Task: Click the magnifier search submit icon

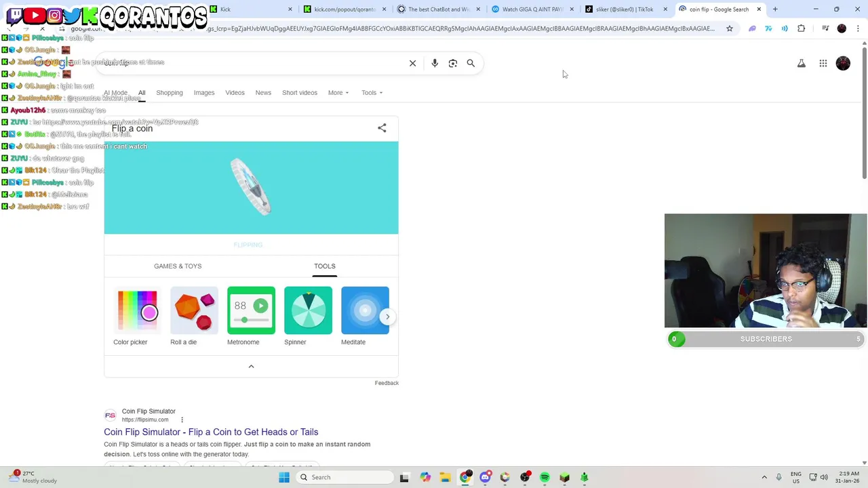Action: tap(471, 63)
